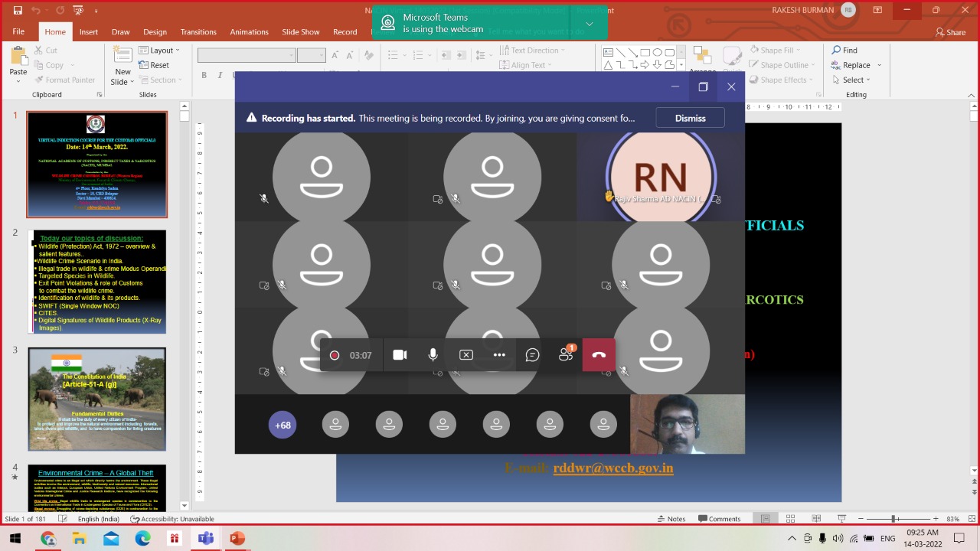Open the Find tool
Screen dimensions: 980x551
(x=844, y=51)
